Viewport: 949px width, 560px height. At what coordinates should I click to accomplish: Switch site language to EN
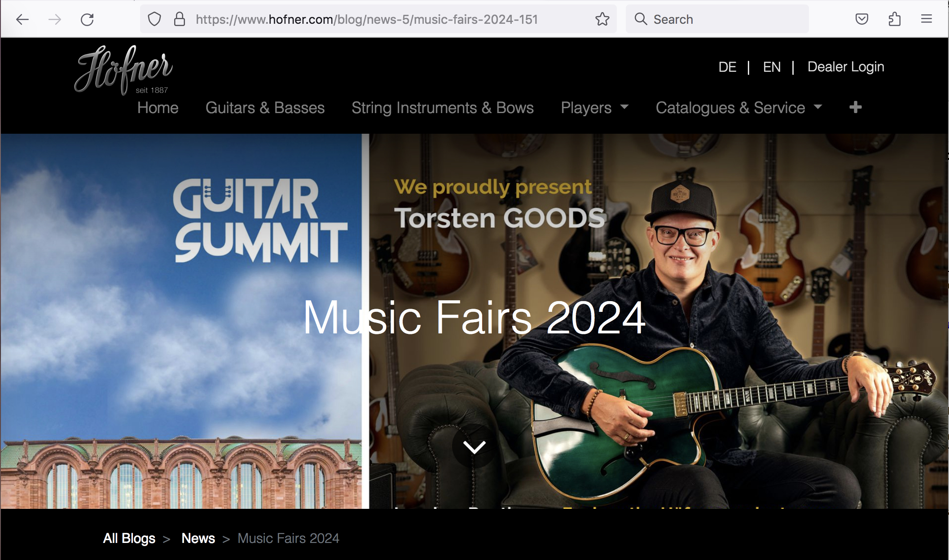click(772, 67)
